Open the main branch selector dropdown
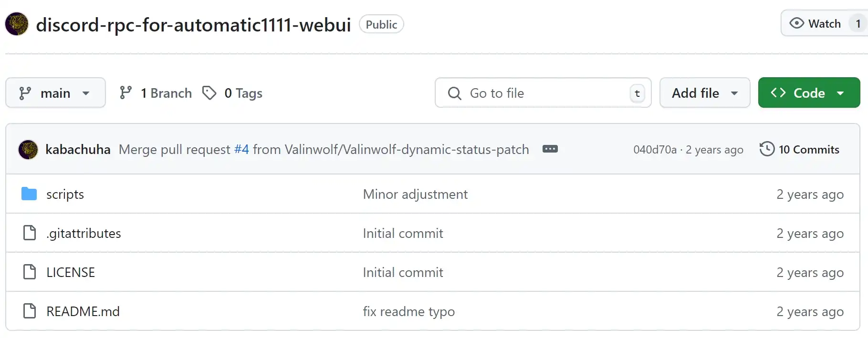The height and width of the screenshot is (338, 868). point(55,93)
